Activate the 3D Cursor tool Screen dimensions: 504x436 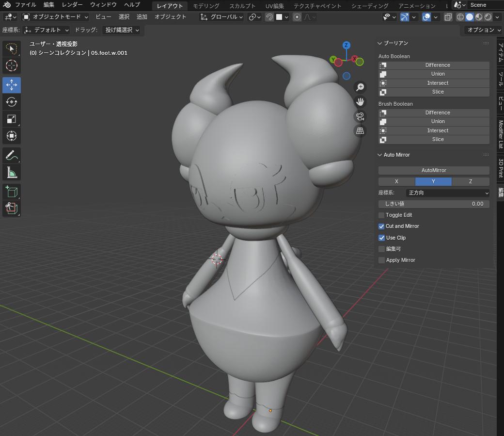12,65
